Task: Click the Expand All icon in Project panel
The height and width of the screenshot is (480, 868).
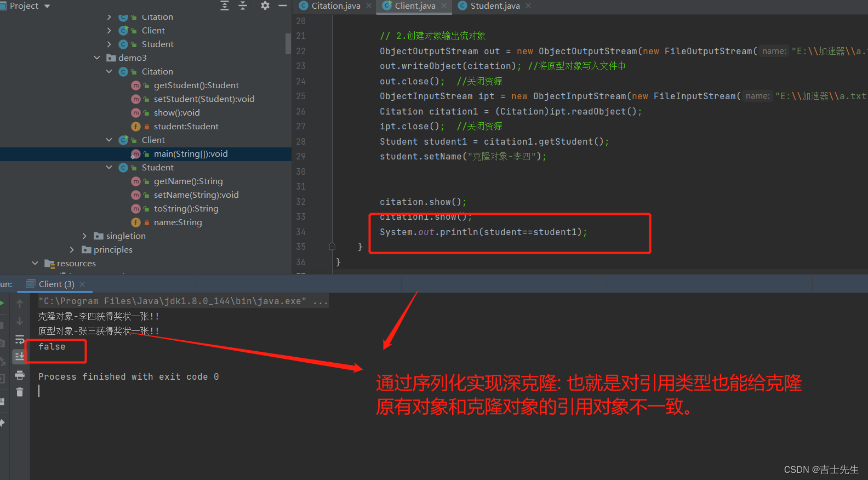Action: pos(225,5)
